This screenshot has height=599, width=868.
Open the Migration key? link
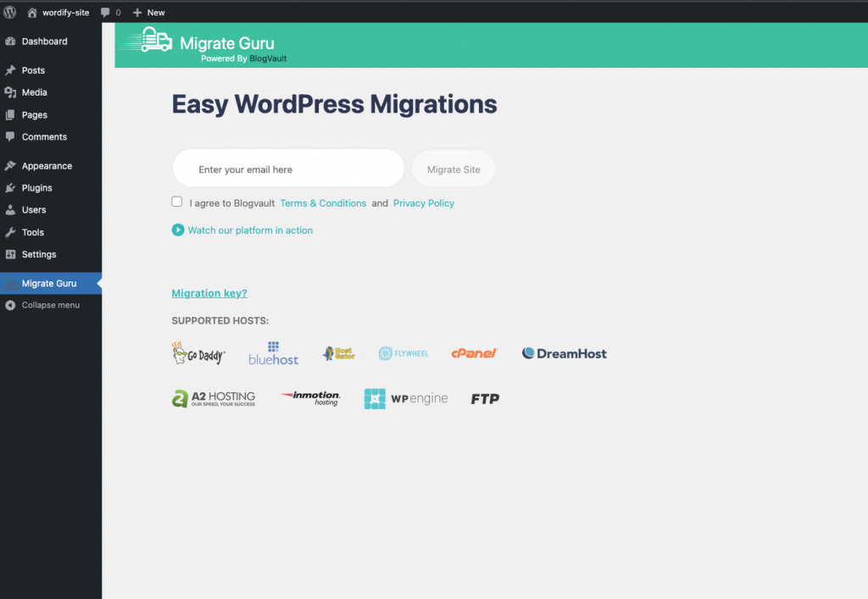(x=209, y=293)
